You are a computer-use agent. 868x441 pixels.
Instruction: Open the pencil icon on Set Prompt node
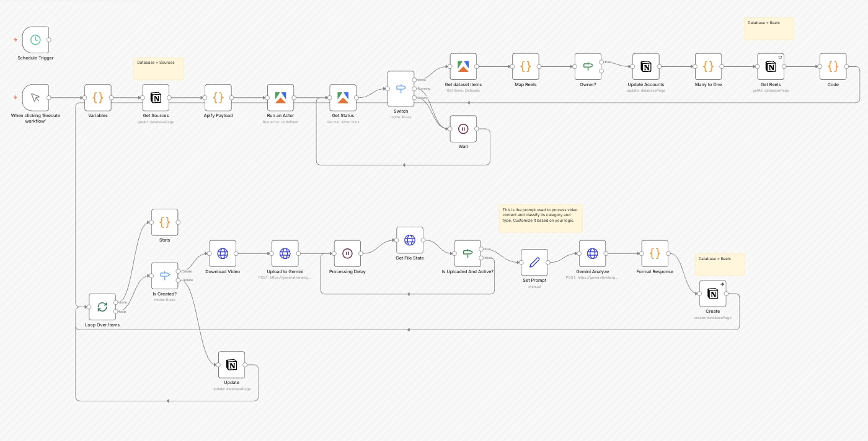click(534, 262)
